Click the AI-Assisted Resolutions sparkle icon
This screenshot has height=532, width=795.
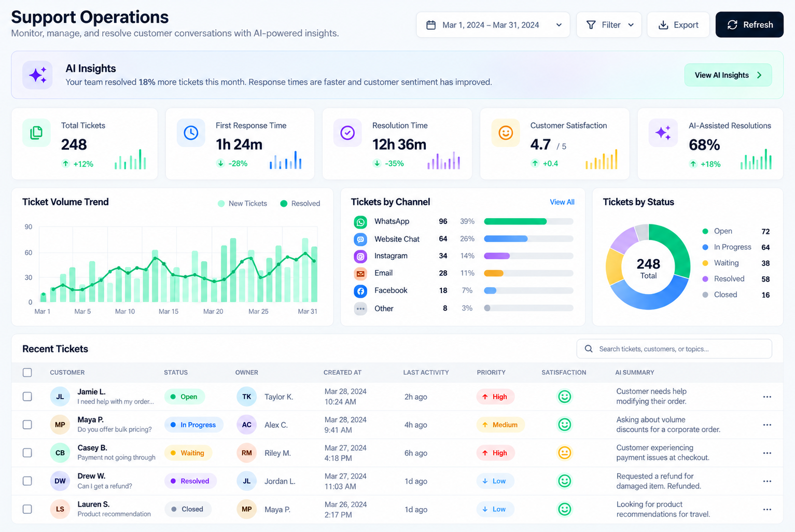(x=663, y=133)
